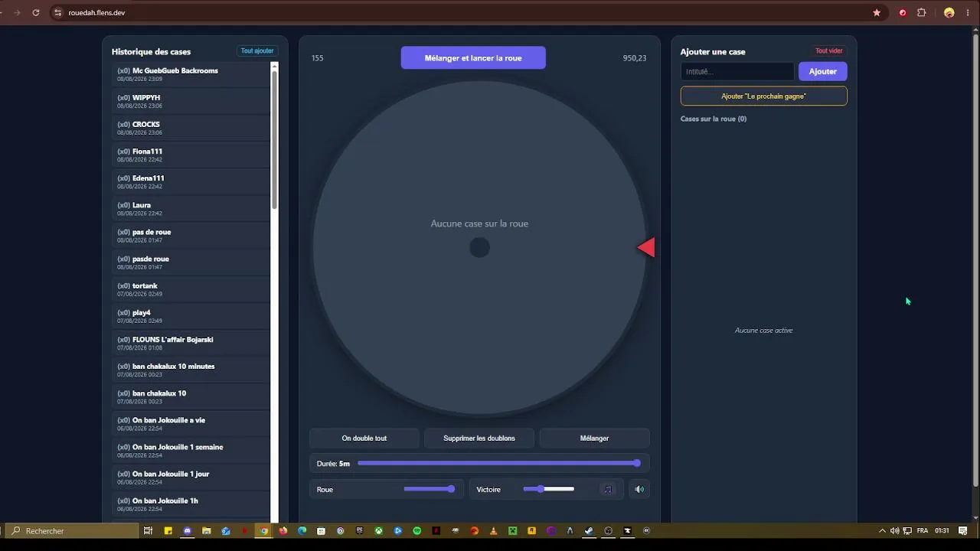Select history entry 'Edena111'
Image resolution: width=980 pixels, height=551 pixels.
[x=191, y=181]
